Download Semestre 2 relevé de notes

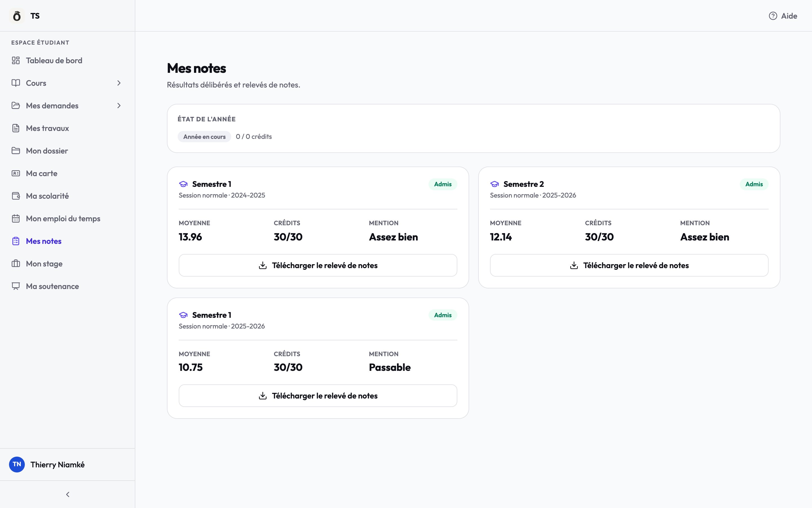(x=629, y=265)
